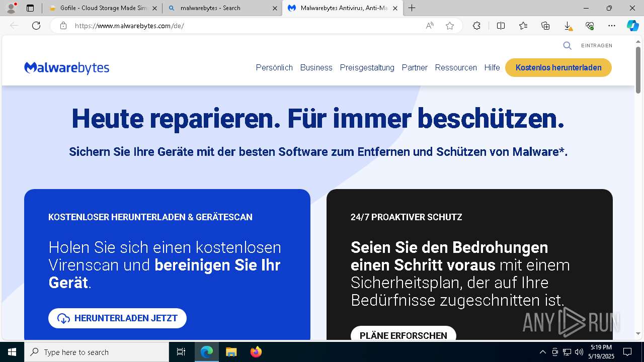This screenshot has width=644, height=362.
Task: Open clock and date flyout
Action: (x=601, y=352)
